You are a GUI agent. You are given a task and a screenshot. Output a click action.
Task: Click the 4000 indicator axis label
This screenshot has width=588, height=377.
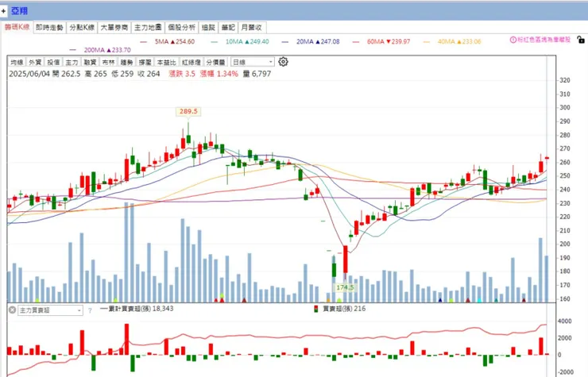(565, 321)
